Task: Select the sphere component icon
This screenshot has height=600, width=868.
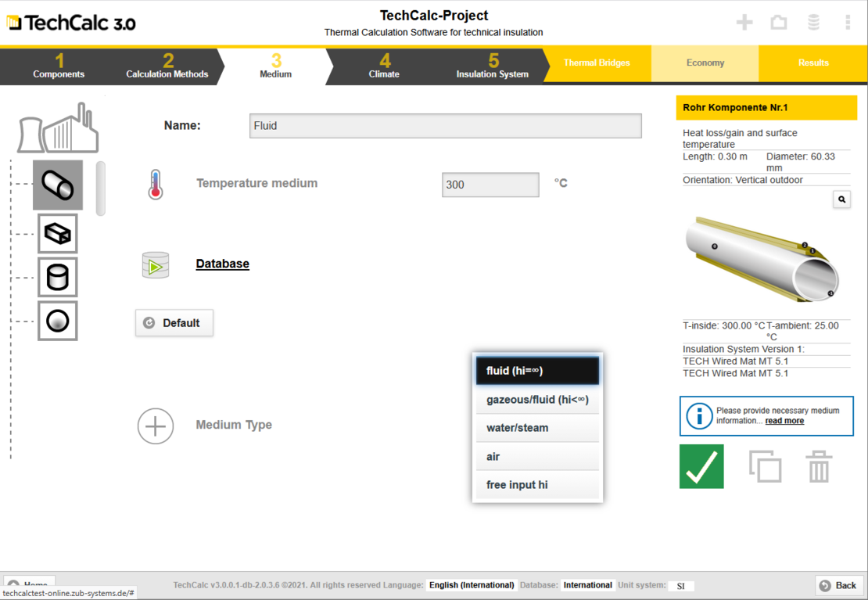Action: pyautogui.click(x=58, y=321)
